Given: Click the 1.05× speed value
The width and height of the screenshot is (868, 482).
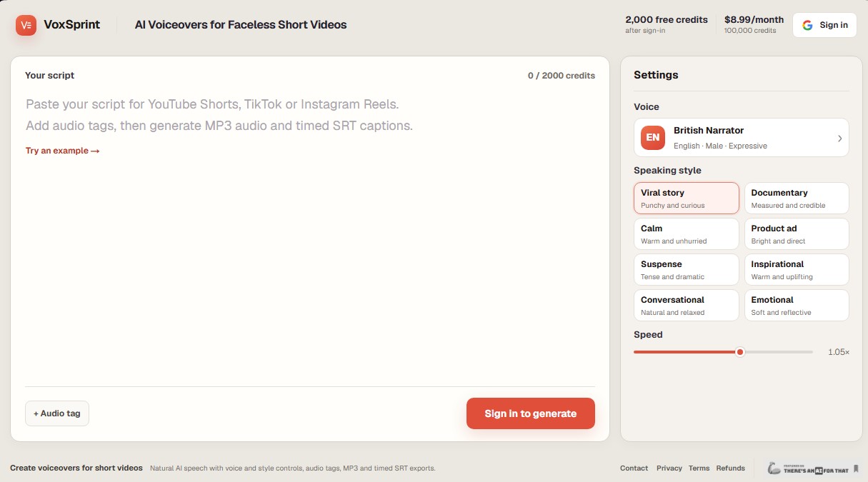Looking at the screenshot, I should coord(839,352).
